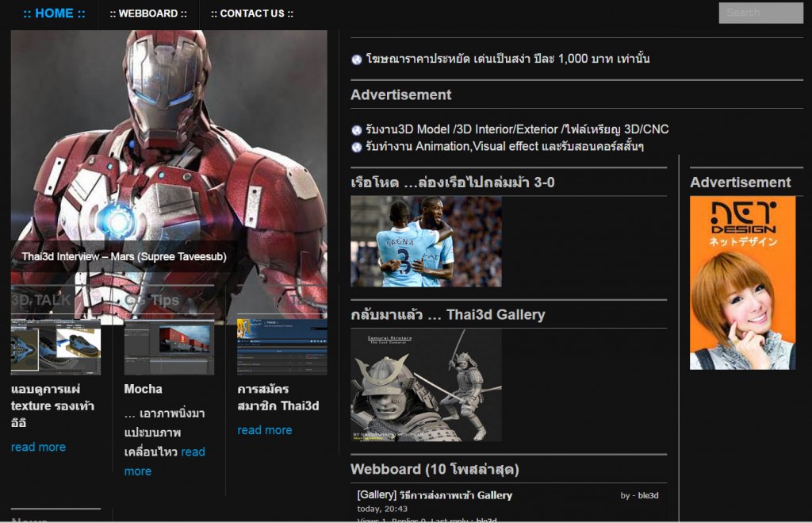This screenshot has width=812, height=523.
Task: Open the samurai gallery image thumbnail
Action: tap(426, 385)
